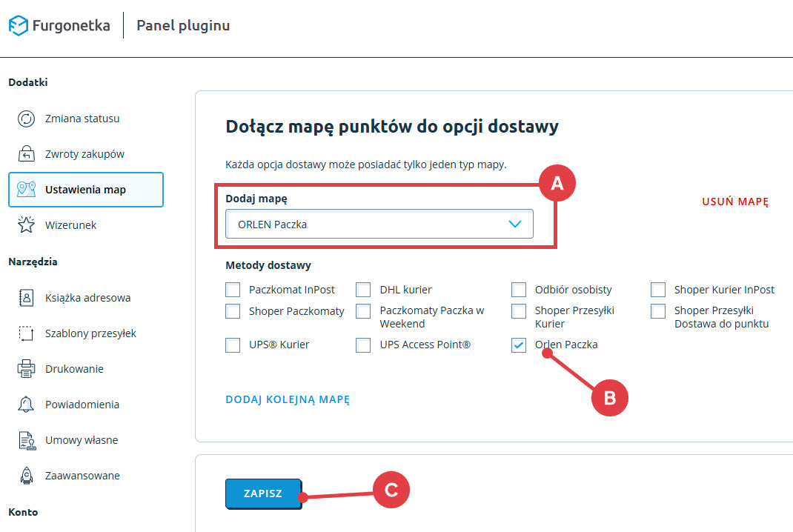793x532 pixels.
Task: Open the Dodaj mapę dropdown arrow
Action: 515,225
